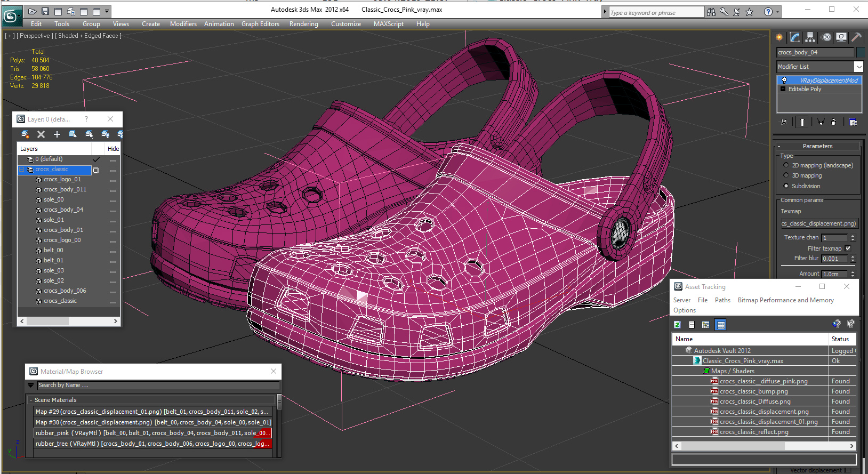The image size is (868, 474).
Task: Click Refresh icon in Asset Tracking
Action: tap(677, 325)
